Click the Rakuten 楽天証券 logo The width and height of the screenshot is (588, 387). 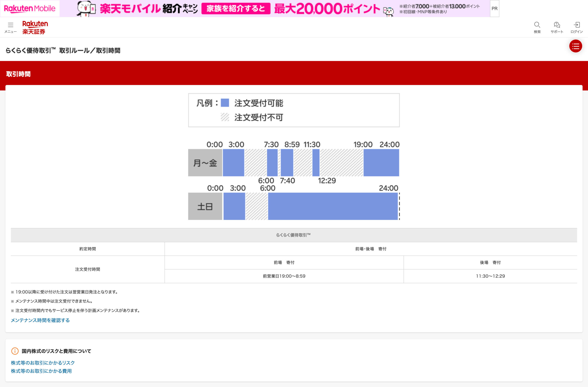(35, 27)
